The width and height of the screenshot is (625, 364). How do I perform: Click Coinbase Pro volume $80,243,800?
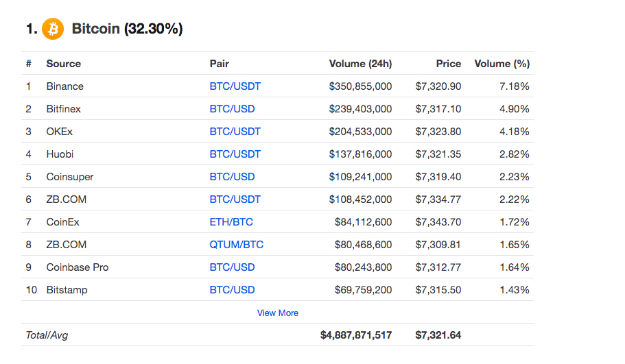(363, 267)
